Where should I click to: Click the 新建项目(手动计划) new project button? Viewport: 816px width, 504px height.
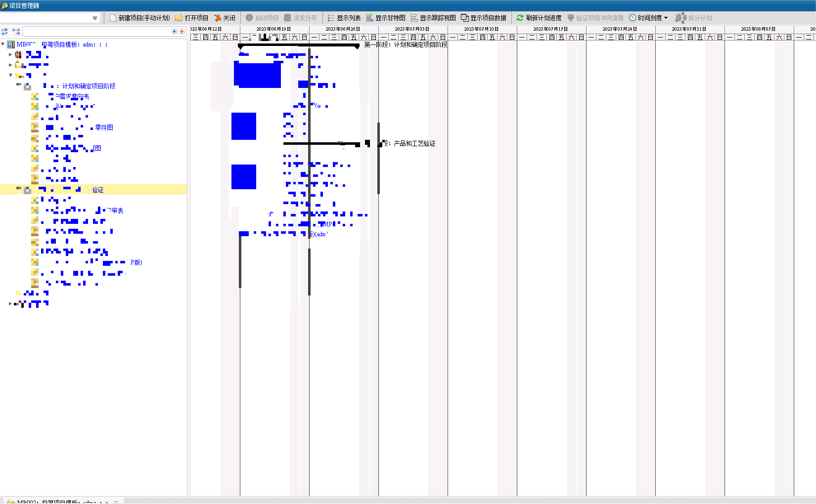(x=139, y=18)
